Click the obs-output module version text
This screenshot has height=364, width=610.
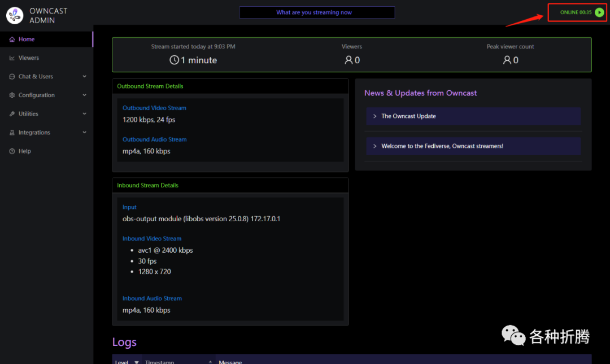[202, 219]
